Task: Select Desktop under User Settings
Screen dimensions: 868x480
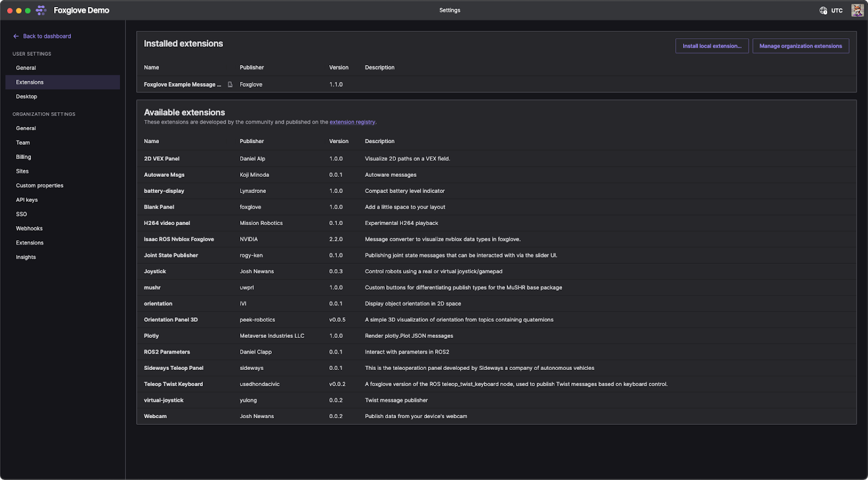Action: click(27, 97)
